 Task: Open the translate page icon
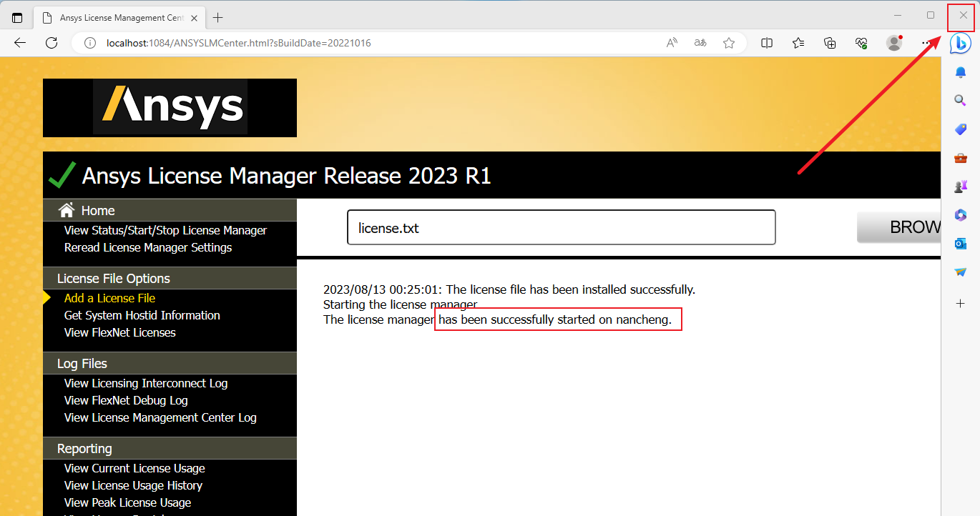pyautogui.click(x=700, y=43)
